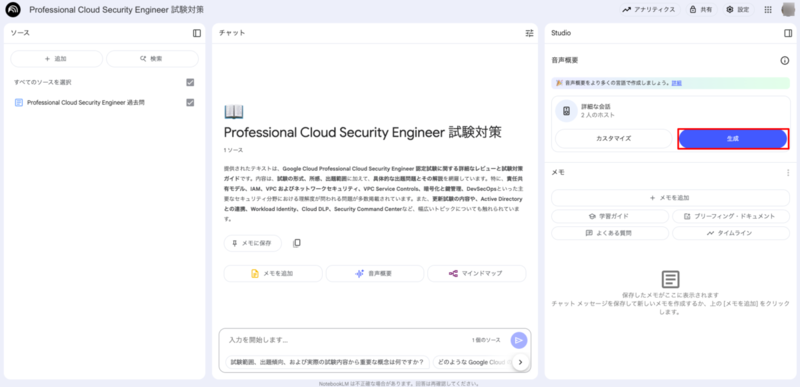Click the ＋ 追加 source button

(57, 59)
